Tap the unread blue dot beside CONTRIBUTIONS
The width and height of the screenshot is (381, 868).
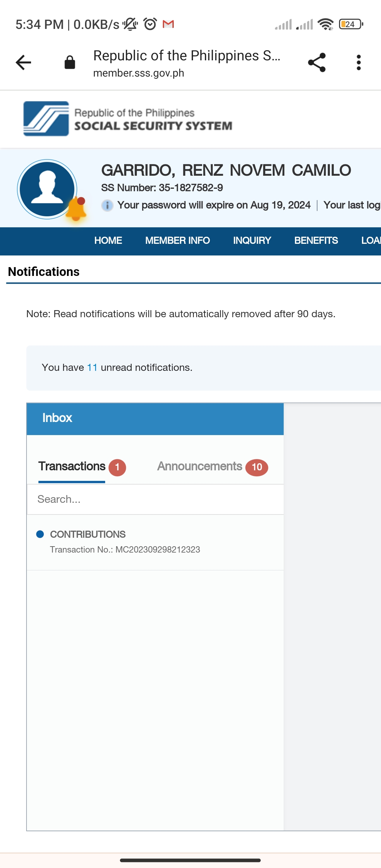pos(40,534)
